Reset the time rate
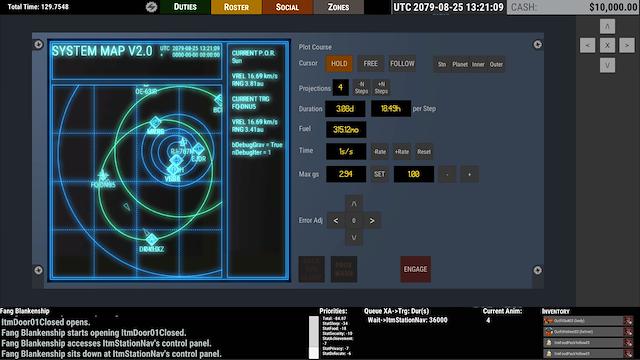This screenshot has width=640, height=360. pos(424,152)
